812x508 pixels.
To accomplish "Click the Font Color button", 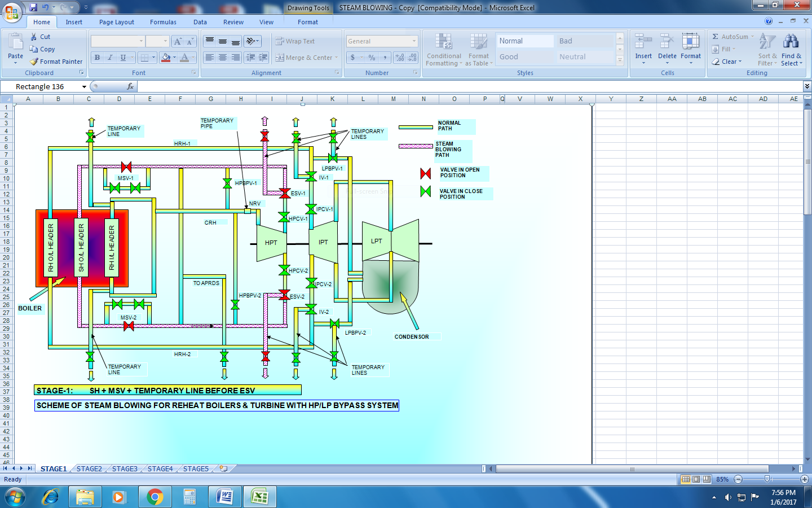I will [x=184, y=58].
